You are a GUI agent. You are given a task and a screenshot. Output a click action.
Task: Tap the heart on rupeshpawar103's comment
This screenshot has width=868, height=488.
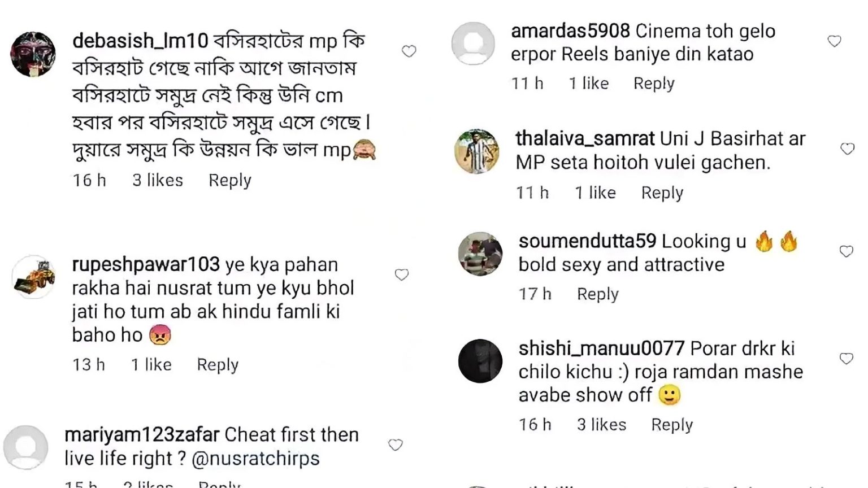click(401, 275)
